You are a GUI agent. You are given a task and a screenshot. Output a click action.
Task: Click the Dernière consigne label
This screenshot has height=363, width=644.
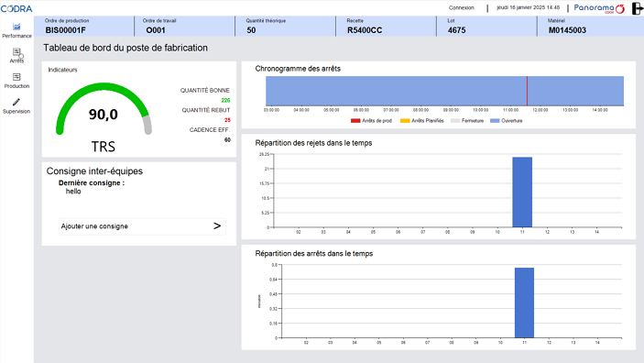[92, 183]
